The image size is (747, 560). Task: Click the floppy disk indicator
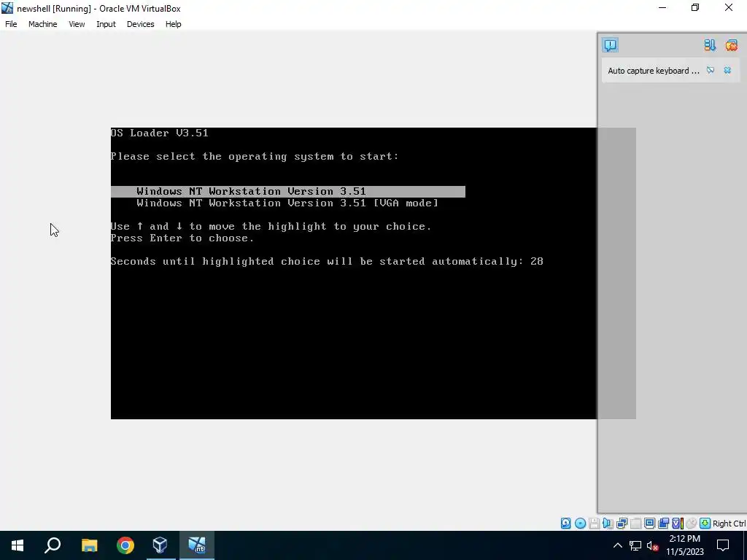coord(594,524)
